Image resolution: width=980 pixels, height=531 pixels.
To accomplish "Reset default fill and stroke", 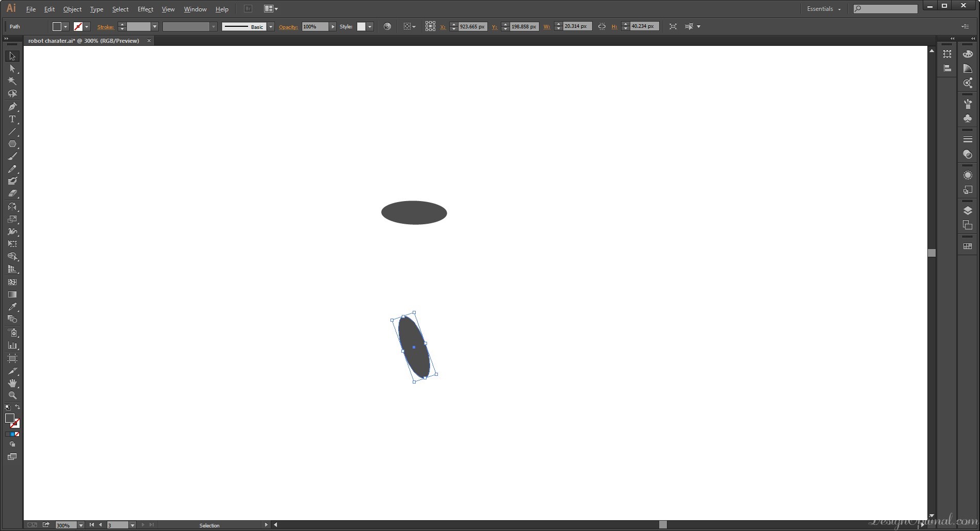I will click(7, 407).
